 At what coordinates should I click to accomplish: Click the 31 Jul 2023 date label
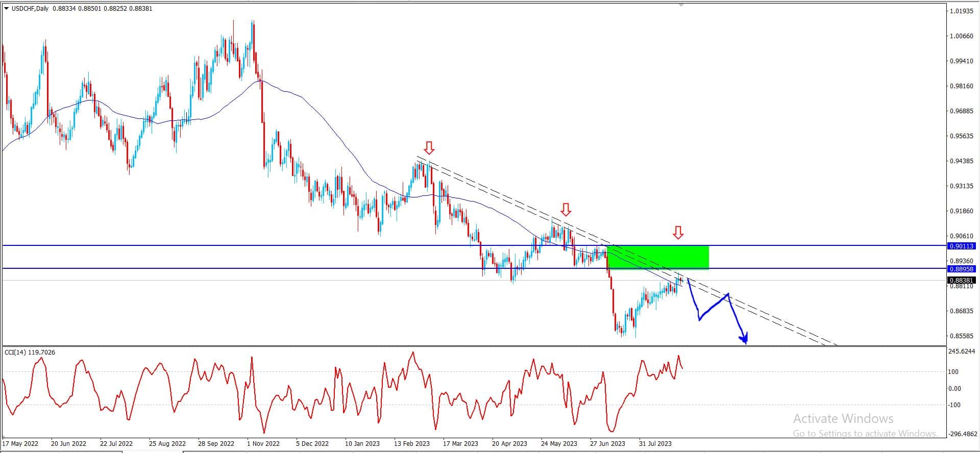click(x=655, y=444)
